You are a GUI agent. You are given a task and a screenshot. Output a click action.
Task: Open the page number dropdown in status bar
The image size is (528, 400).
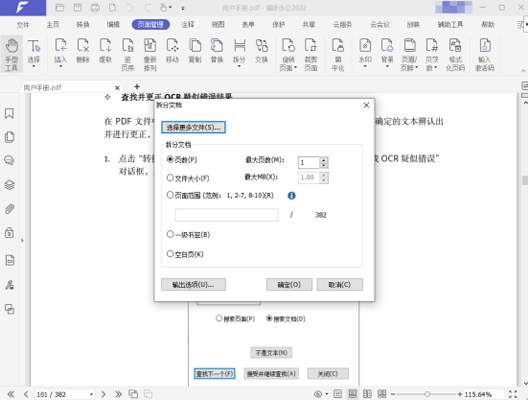(91, 394)
